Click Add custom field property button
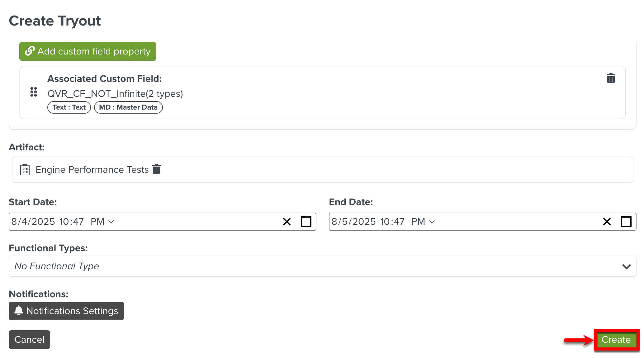Image resolution: width=644 pixels, height=358 pixels. 88,51
